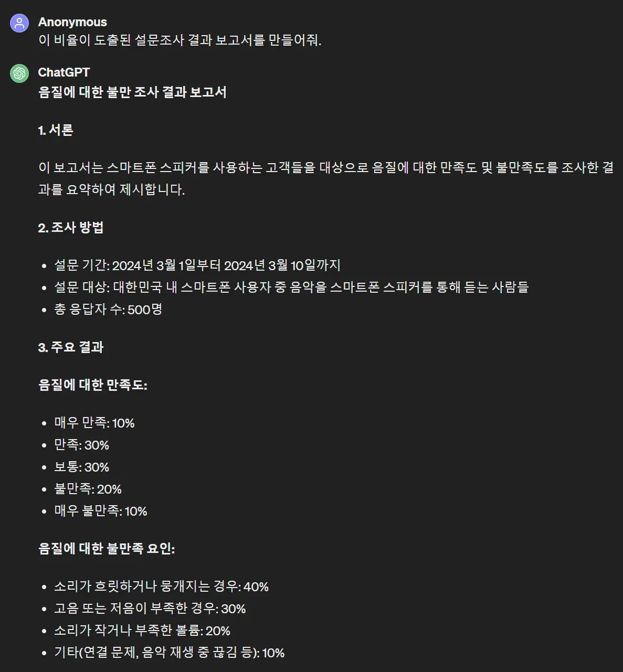Click the 음질에 대한 불만족 요인 subheading
Viewport: 623px width, 672px height.
coord(107,549)
